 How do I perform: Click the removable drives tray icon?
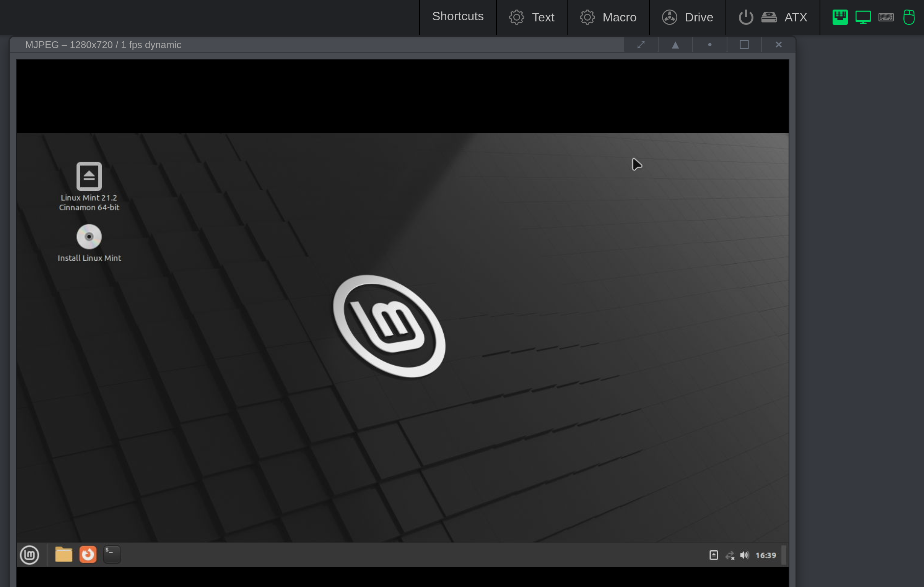(x=713, y=555)
